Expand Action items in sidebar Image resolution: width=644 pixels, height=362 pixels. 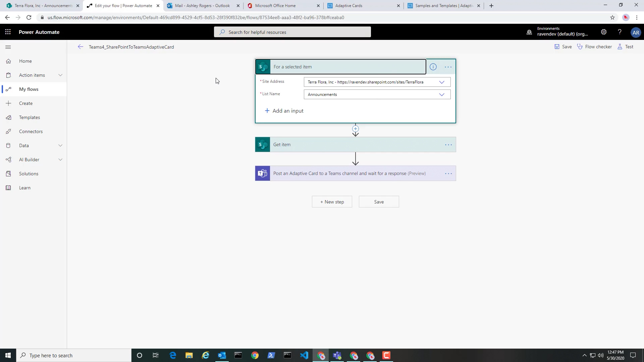pos(60,75)
